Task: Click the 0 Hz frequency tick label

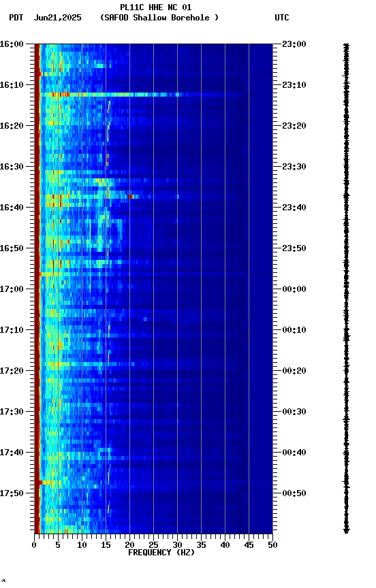Action: click(34, 545)
